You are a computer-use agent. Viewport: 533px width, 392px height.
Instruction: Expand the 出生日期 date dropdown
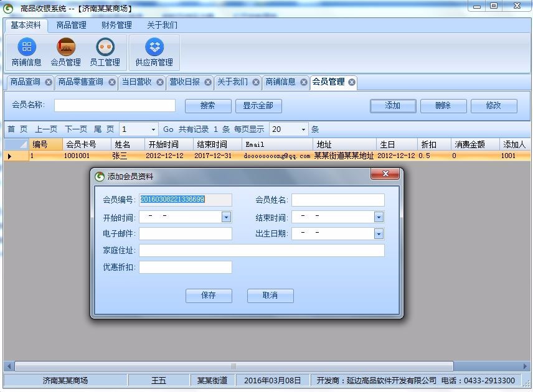378,233
